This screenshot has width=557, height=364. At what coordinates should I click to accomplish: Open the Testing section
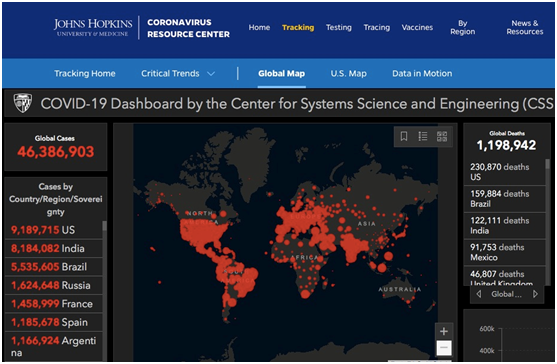pos(339,27)
